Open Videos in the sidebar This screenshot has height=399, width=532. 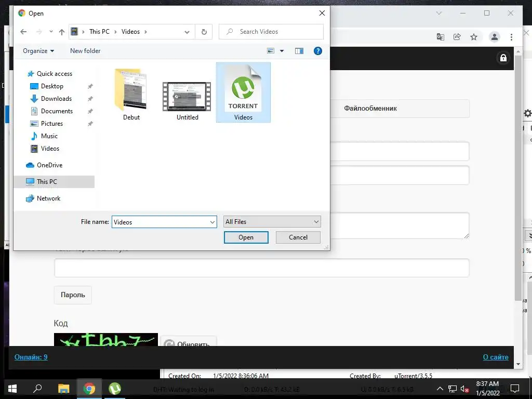click(x=50, y=148)
